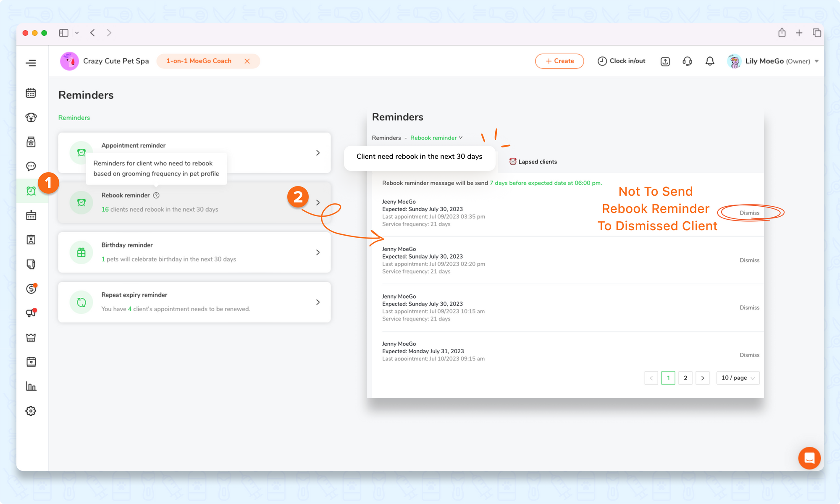Close the 1-on-1 MoeGo Coach tag

(x=247, y=61)
